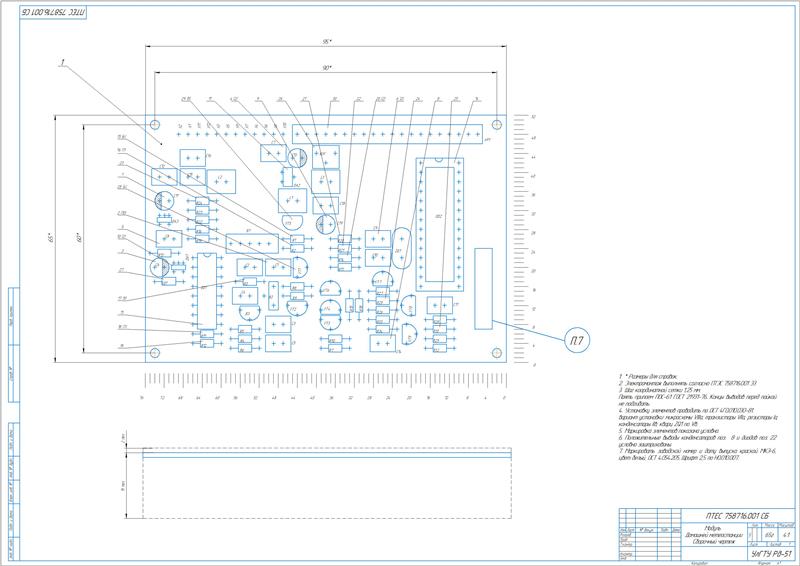The height and width of the screenshot is (566, 800).
Task: Select position number 1 leader label
Action: pos(62,63)
